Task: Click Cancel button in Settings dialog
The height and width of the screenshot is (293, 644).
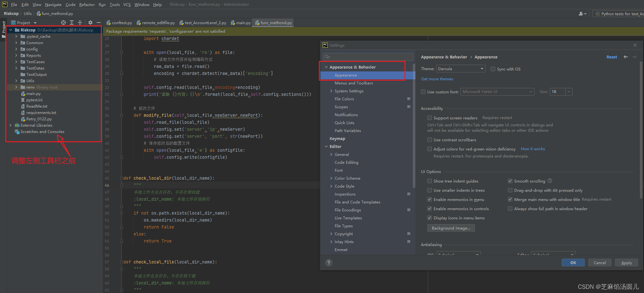Action: pyautogui.click(x=600, y=263)
